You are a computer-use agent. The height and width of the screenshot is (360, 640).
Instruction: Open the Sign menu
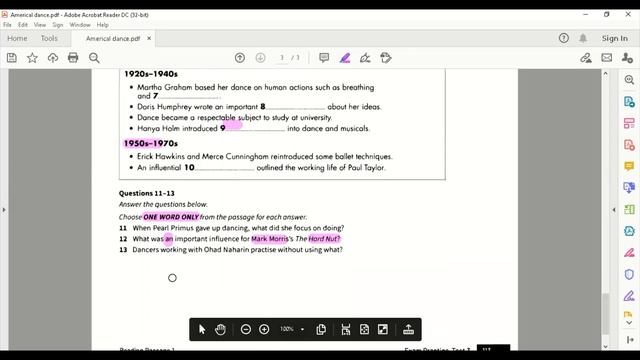58,25
